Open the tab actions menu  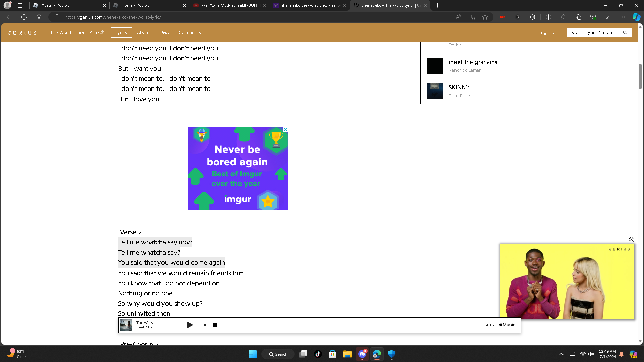pos(20,5)
